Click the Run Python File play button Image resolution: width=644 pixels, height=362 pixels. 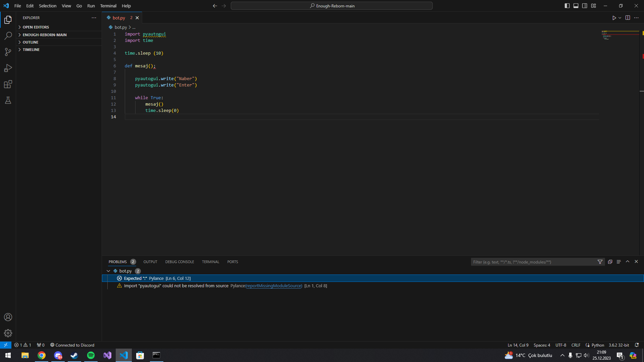[614, 18]
